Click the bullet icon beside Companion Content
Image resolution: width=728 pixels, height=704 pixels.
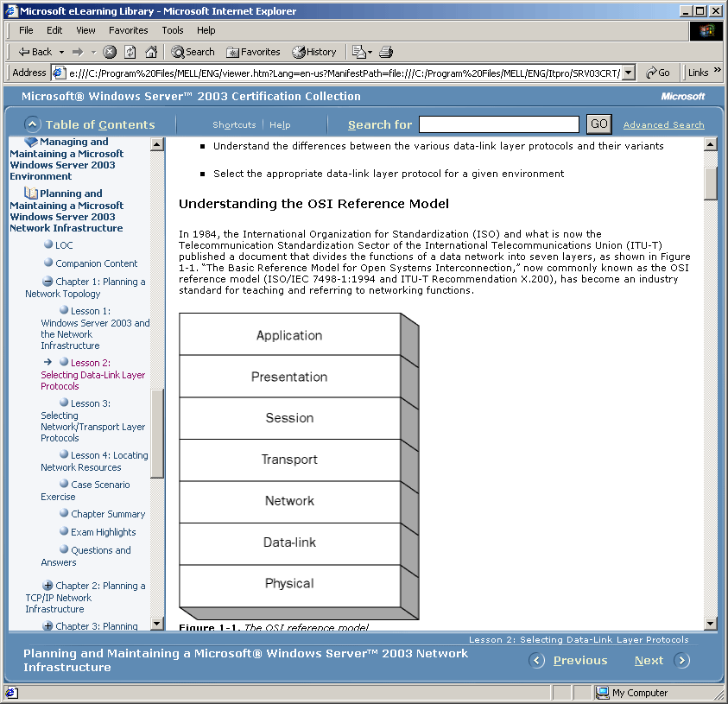click(x=48, y=263)
